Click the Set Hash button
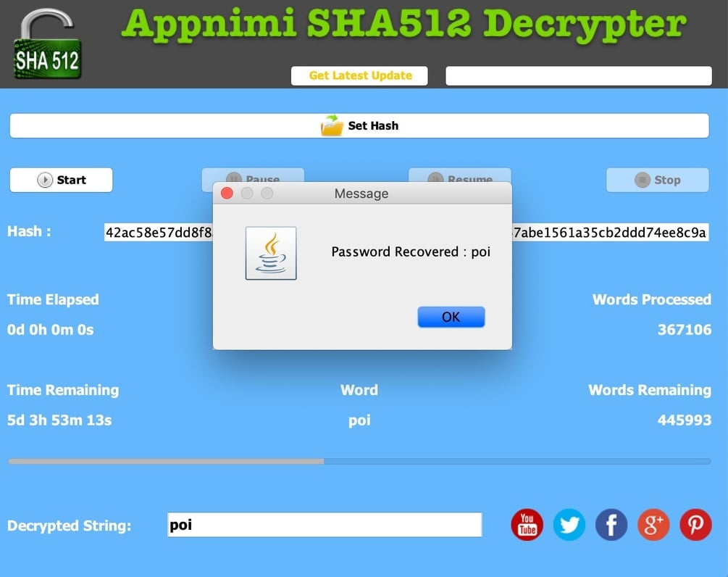This screenshot has width=728, height=577. (359, 125)
